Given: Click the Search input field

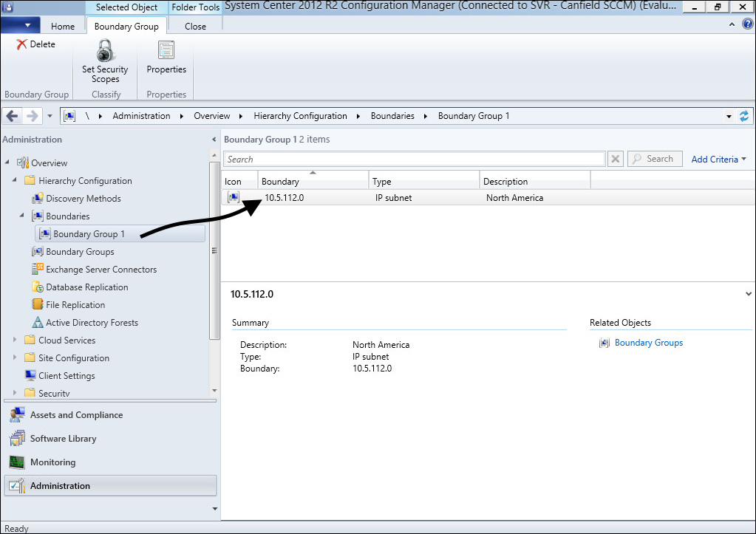Looking at the screenshot, I should tap(414, 159).
